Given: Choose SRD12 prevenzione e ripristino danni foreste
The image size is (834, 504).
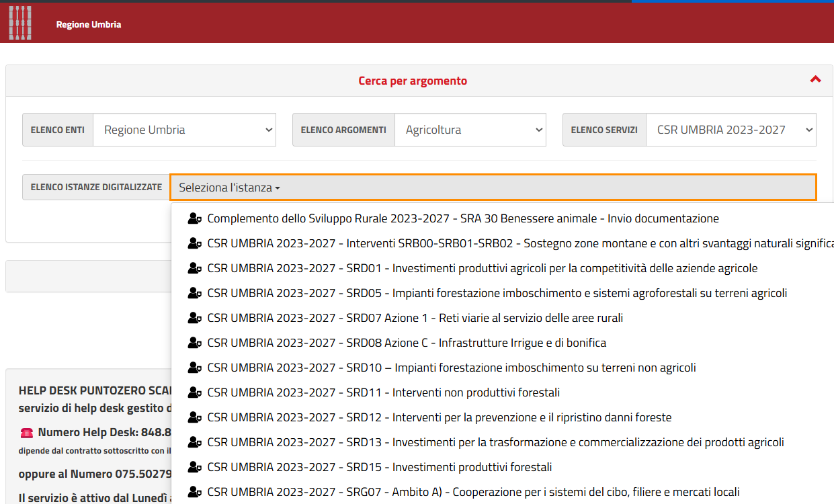Looking at the screenshot, I should pos(439,417).
